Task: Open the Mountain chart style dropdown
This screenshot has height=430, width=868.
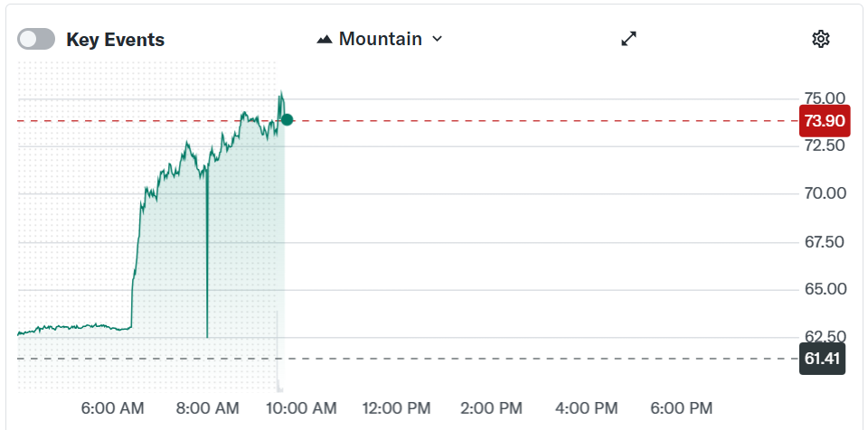Action: [x=380, y=39]
